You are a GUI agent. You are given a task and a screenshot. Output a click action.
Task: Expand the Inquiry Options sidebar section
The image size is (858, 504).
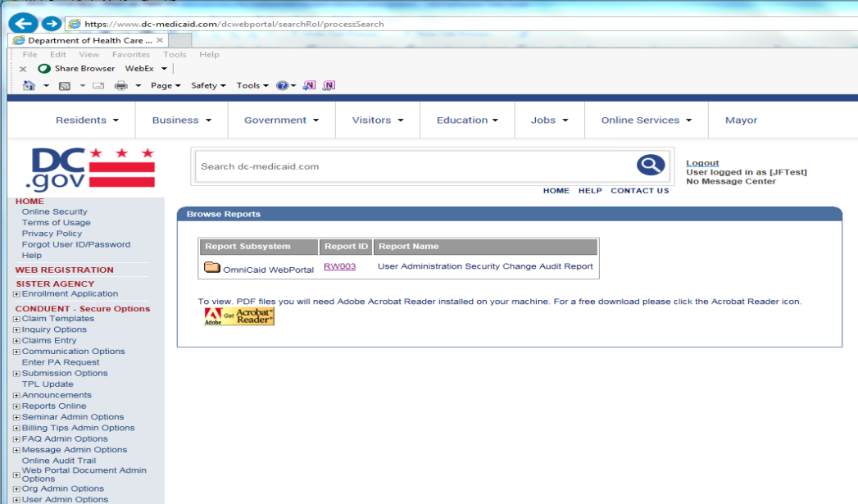point(16,330)
